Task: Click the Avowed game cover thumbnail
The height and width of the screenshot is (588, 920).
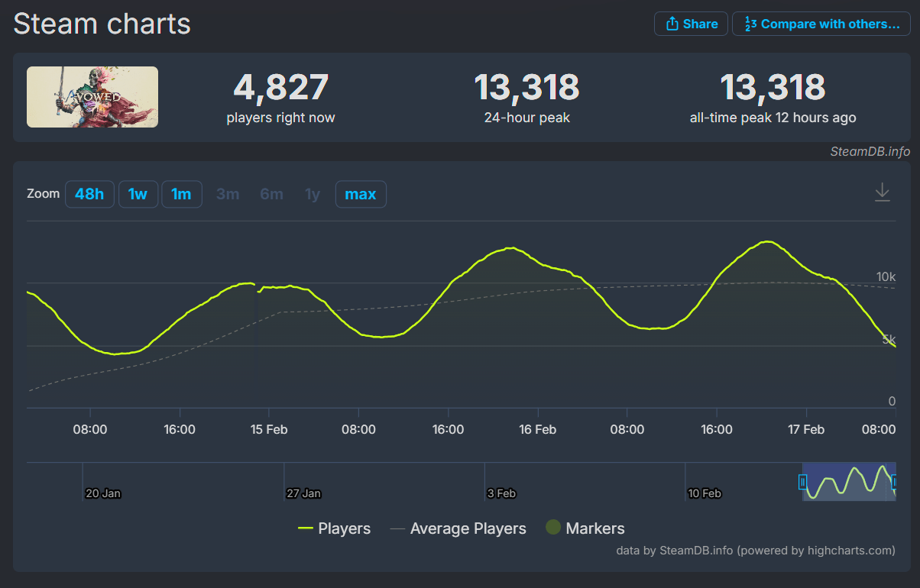Action: point(92,97)
